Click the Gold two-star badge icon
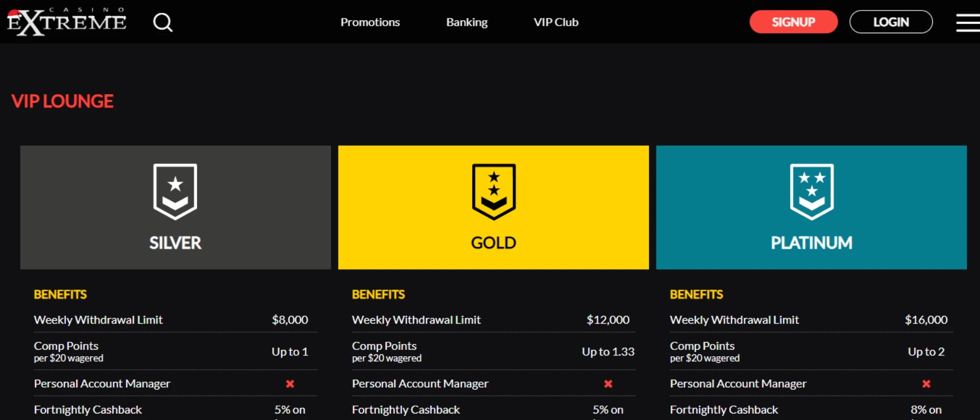The width and height of the screenshot is (980, 420). pyautogui.click(x=493, y=191)
